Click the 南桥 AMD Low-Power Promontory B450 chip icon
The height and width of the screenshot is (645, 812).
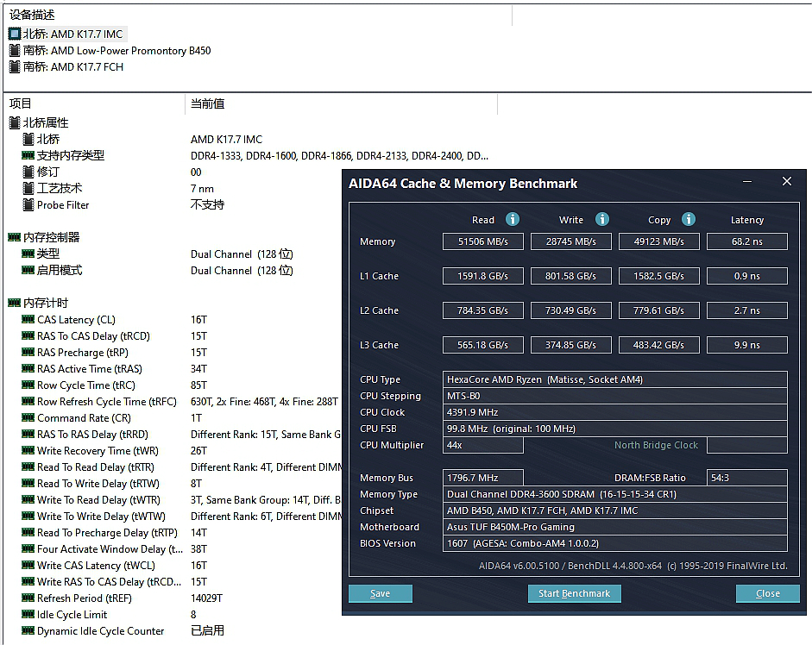point(16,50)
